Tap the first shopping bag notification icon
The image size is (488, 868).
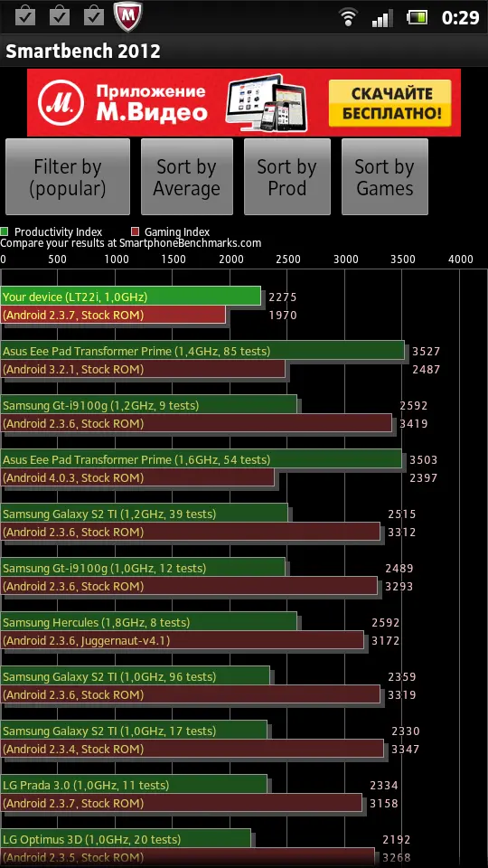[x=25, y=17]
